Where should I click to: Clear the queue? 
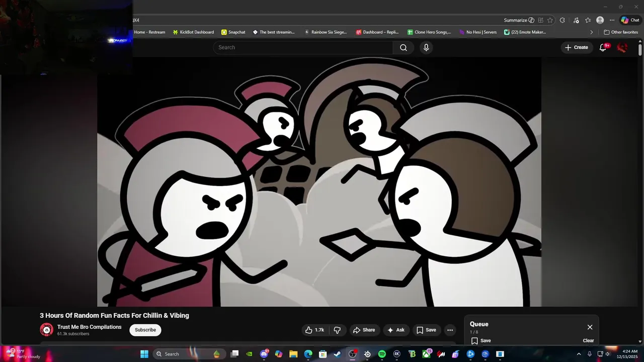click(x=588, y=340)
